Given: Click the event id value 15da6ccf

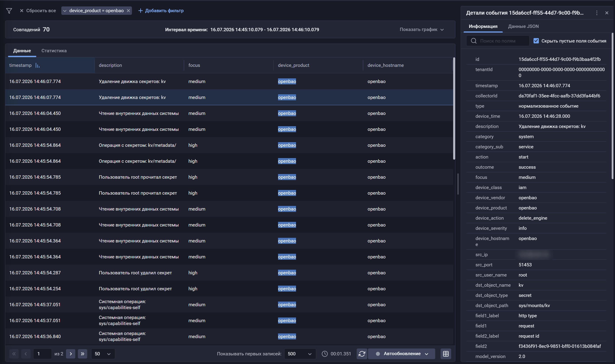Looking at the screenshot, I should point(559,59).
